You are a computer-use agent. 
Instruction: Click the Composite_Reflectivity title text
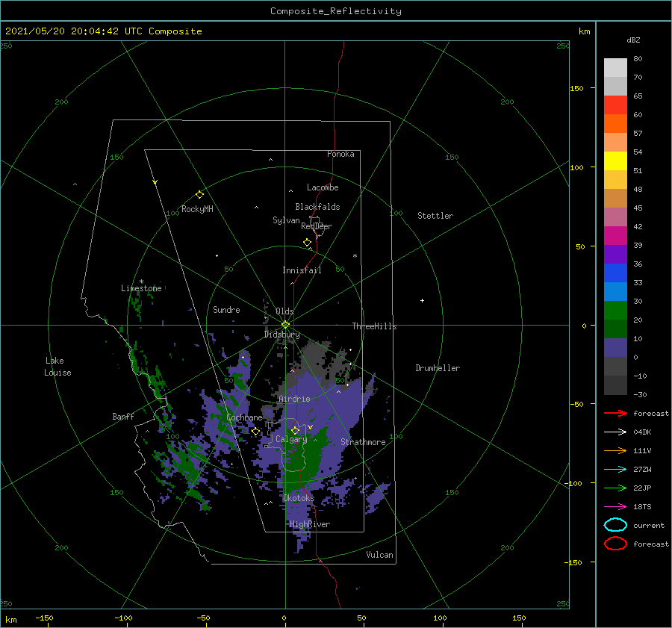[x=336, y=11]
